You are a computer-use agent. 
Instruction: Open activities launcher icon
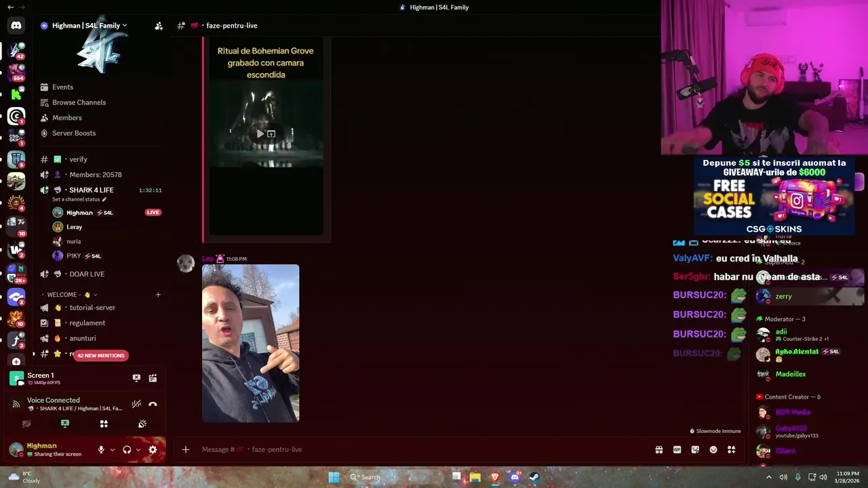tap(104, 424)
